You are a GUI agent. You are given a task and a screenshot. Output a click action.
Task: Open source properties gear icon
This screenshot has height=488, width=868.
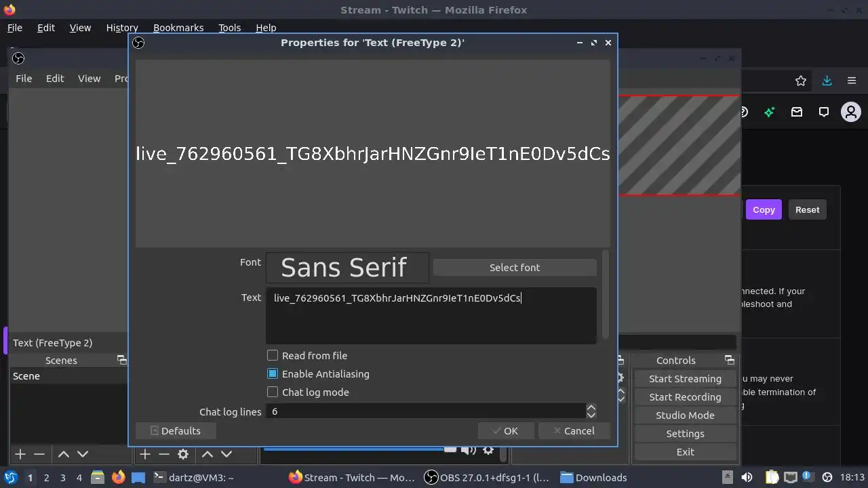[x=183, y=454]
